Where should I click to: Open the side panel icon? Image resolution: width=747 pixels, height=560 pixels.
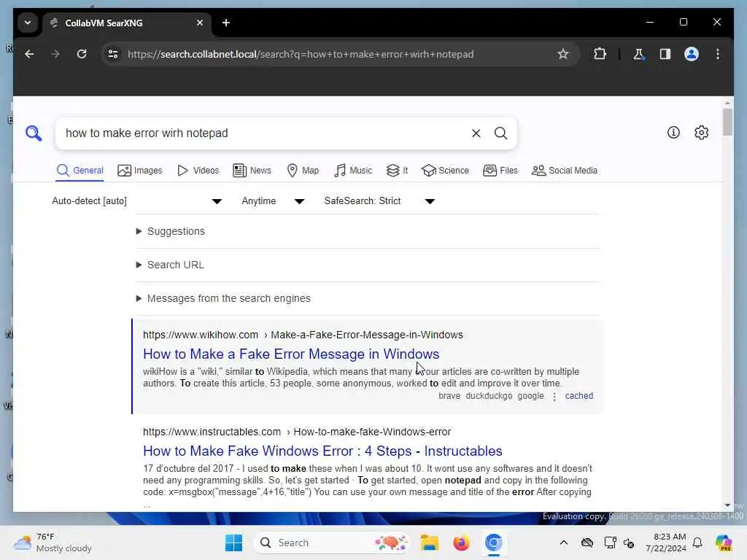pyautogui.click(x=665, y=54)
